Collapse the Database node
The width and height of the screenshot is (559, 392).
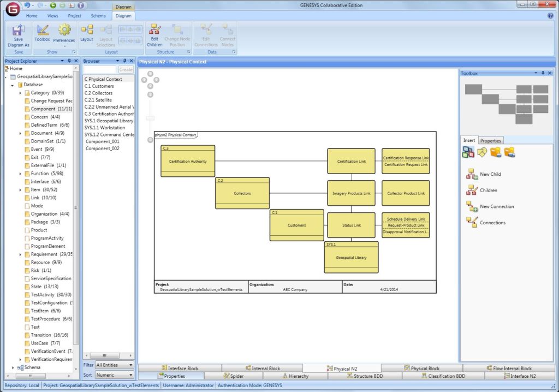coord(13,85)
